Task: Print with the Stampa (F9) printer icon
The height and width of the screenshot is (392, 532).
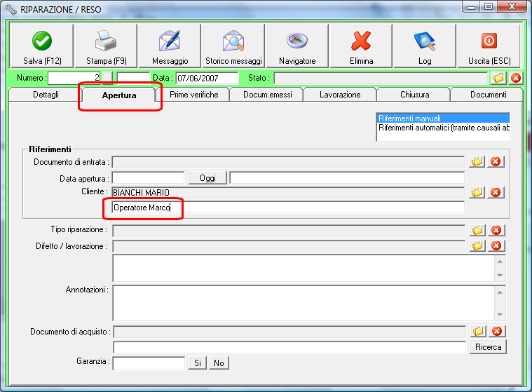Action: pyautogui.click(x=107, y=46)
